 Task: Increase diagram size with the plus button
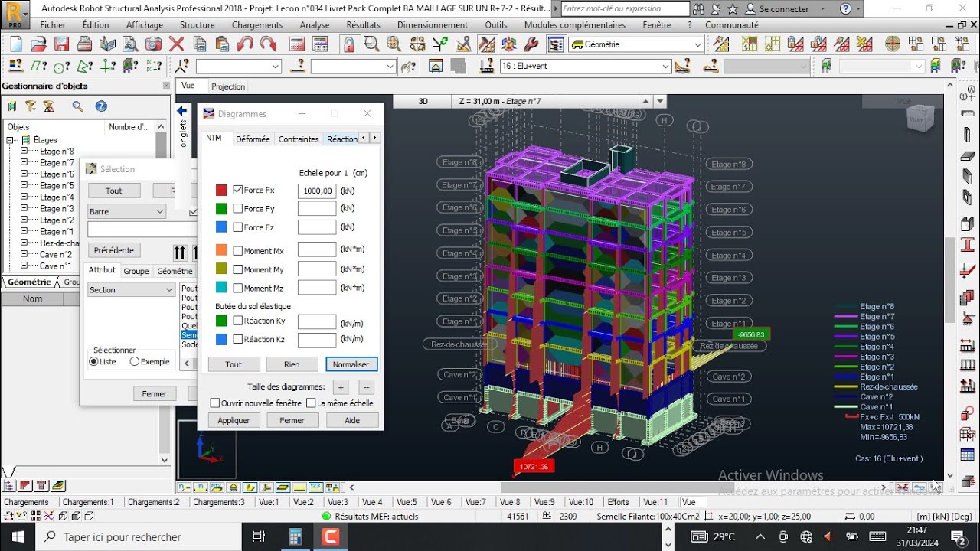click(341, 387)
